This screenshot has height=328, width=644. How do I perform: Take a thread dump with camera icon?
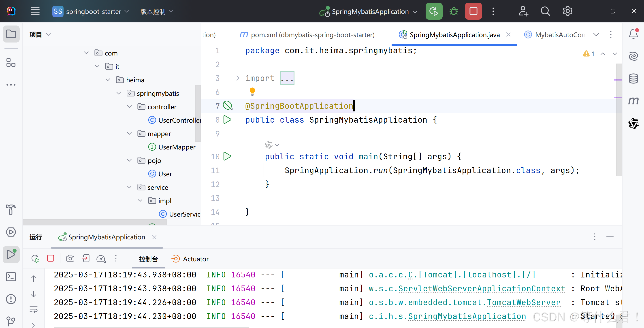tap(70, 258)
